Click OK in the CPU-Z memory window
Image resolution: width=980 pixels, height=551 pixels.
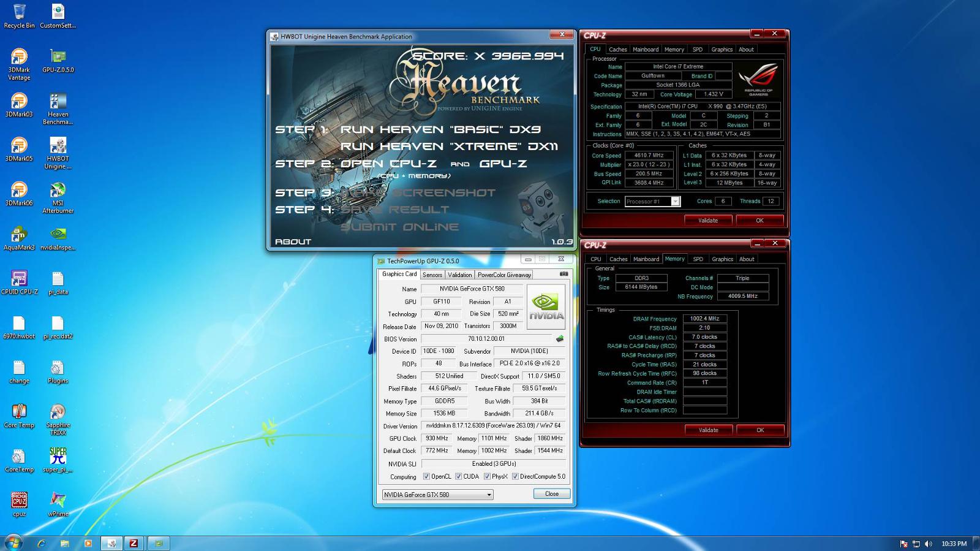[760, 430]
